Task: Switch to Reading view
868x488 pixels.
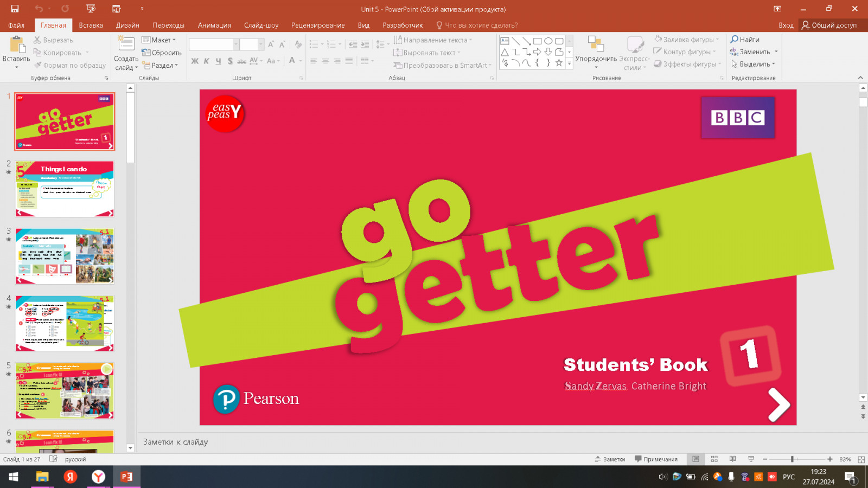Action: tap(732, 459)
